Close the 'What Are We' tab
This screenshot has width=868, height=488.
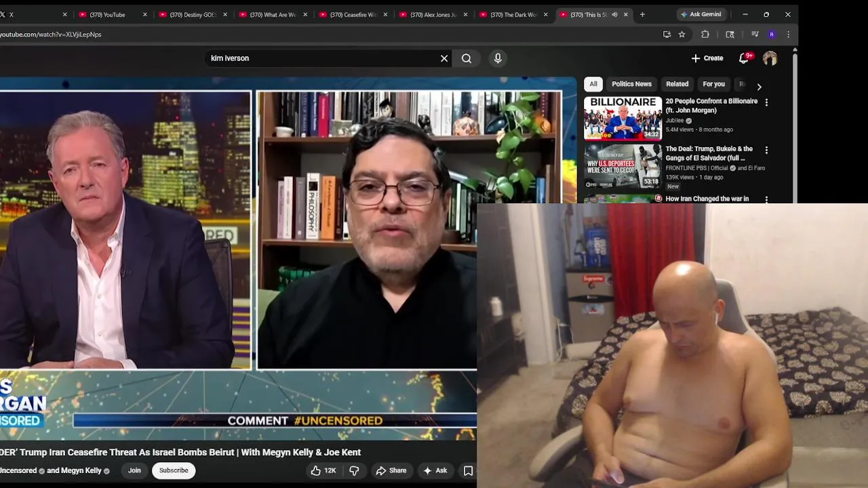(x=305, y=14)
